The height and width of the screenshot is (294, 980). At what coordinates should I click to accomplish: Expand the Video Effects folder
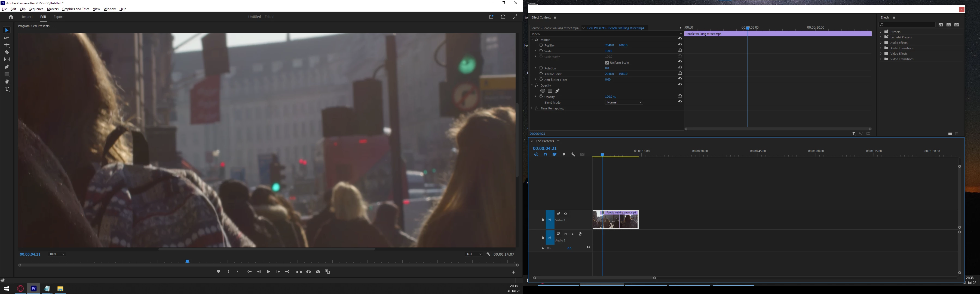[881, 54]
